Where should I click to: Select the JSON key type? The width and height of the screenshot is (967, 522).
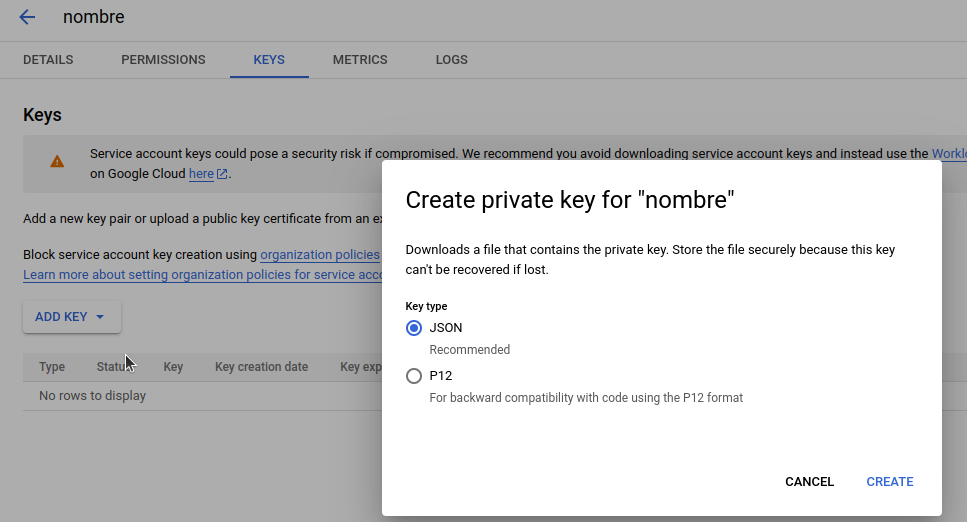click(414, 328)
